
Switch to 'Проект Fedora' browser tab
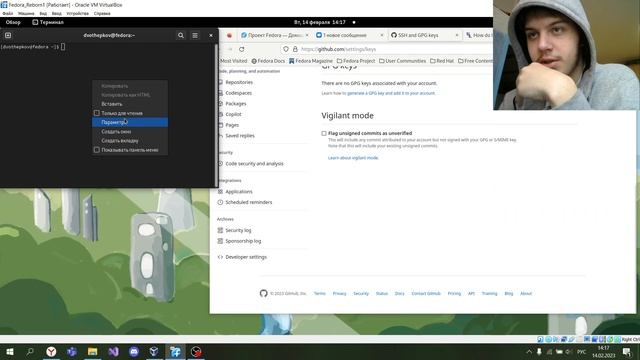click(x=274, y=36)
